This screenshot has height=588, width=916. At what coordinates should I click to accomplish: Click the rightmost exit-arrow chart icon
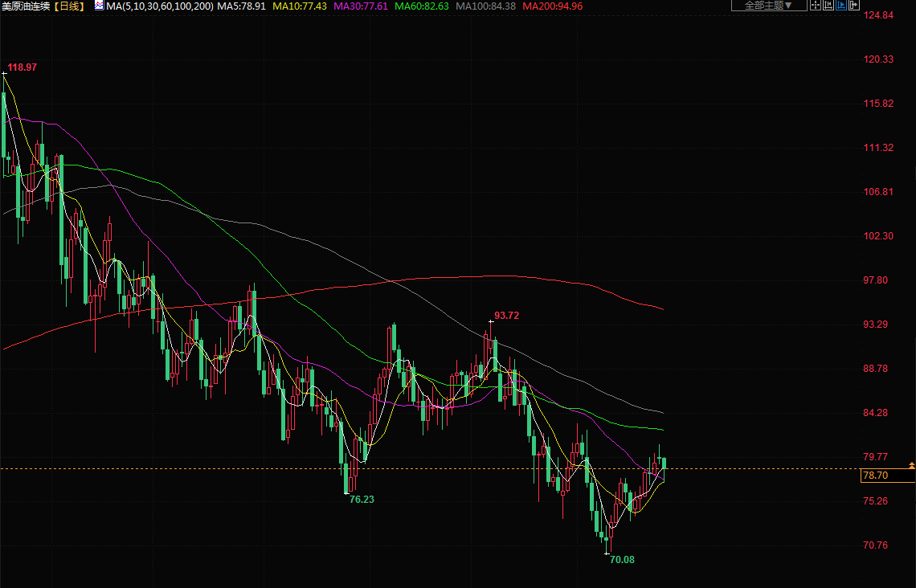pos(854,6)
